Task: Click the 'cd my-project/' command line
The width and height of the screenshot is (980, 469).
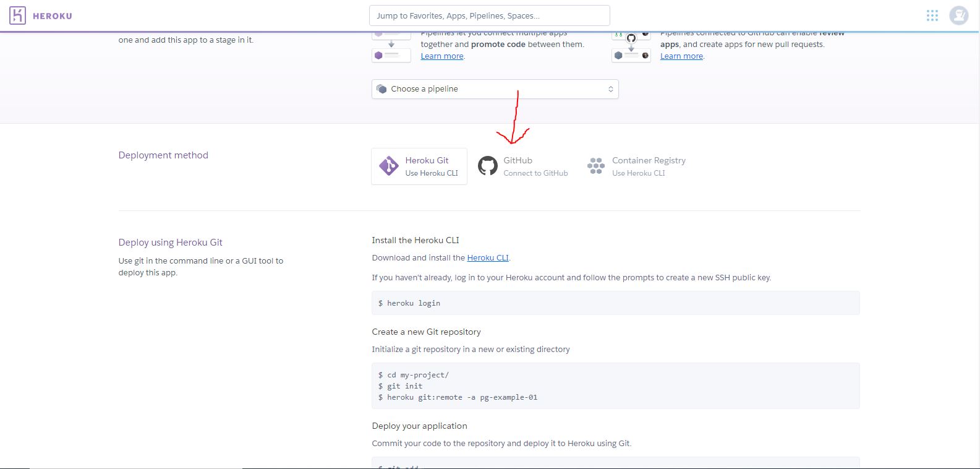Action: pos(414,375)
